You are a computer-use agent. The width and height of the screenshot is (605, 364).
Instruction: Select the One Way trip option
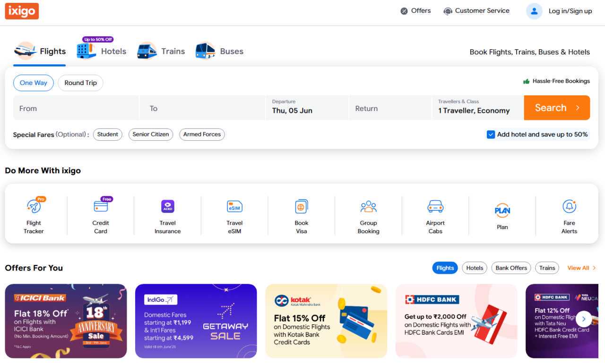point(34,83)
